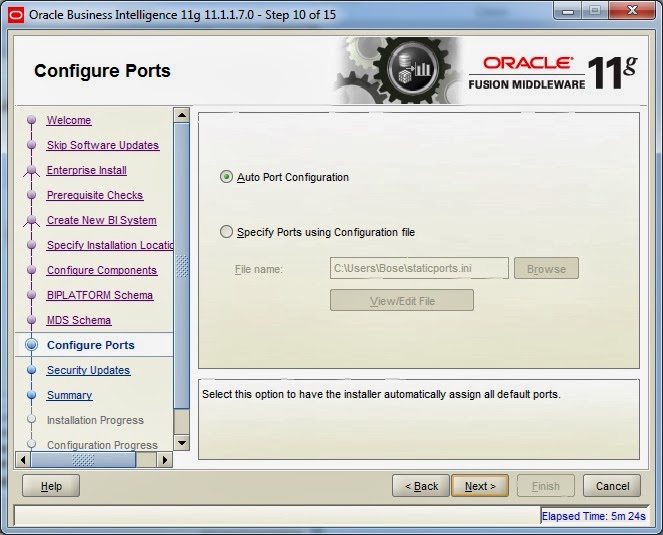Click the Configuration Progress step label

(102, 445)
